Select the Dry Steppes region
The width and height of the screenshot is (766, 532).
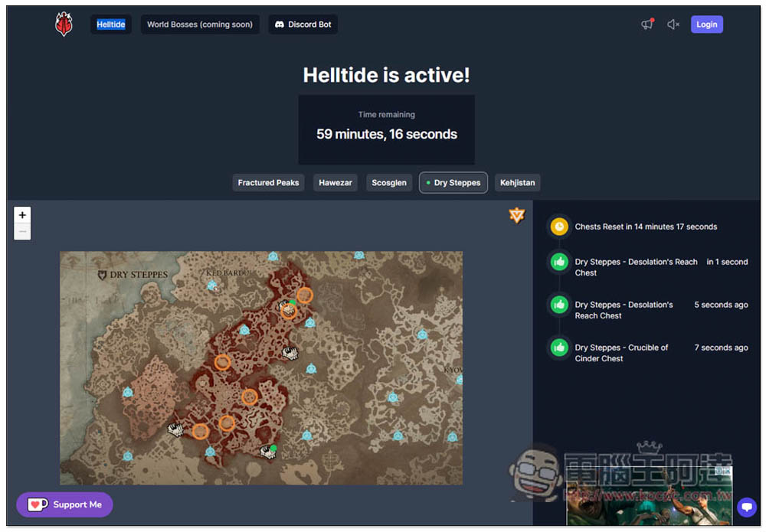pyautogui.click(x=453, y=183)
